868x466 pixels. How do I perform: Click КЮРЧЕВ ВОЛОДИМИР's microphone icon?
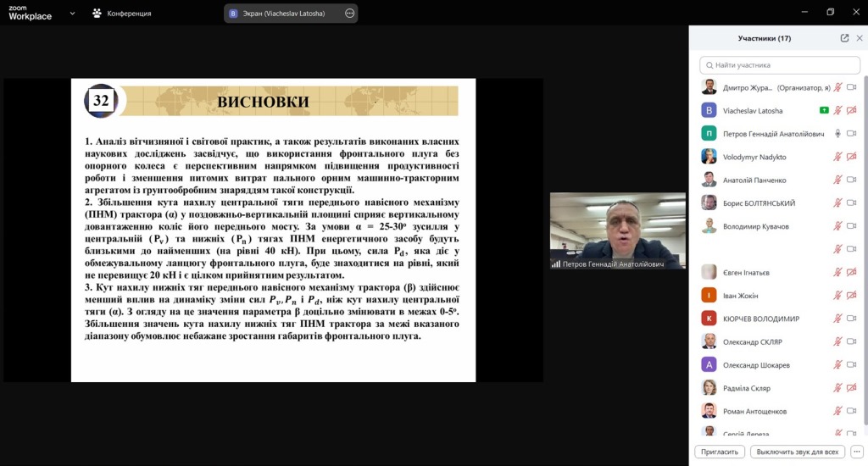pos(837,319)
